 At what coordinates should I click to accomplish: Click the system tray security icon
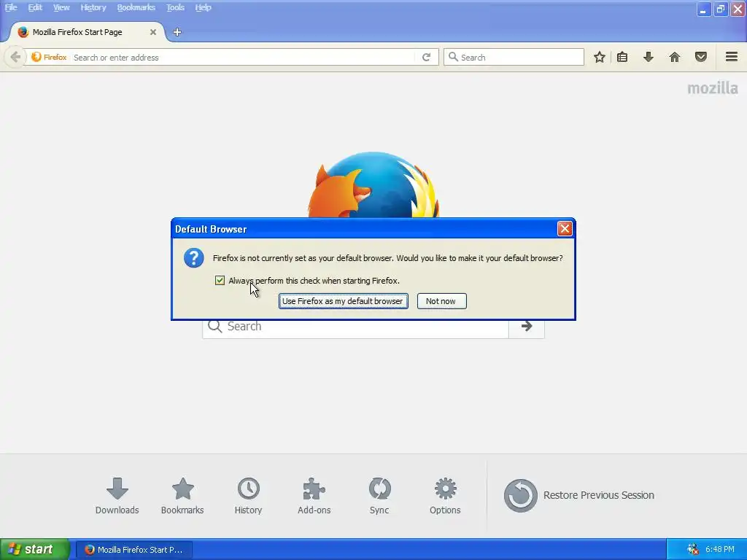point(693,549)
